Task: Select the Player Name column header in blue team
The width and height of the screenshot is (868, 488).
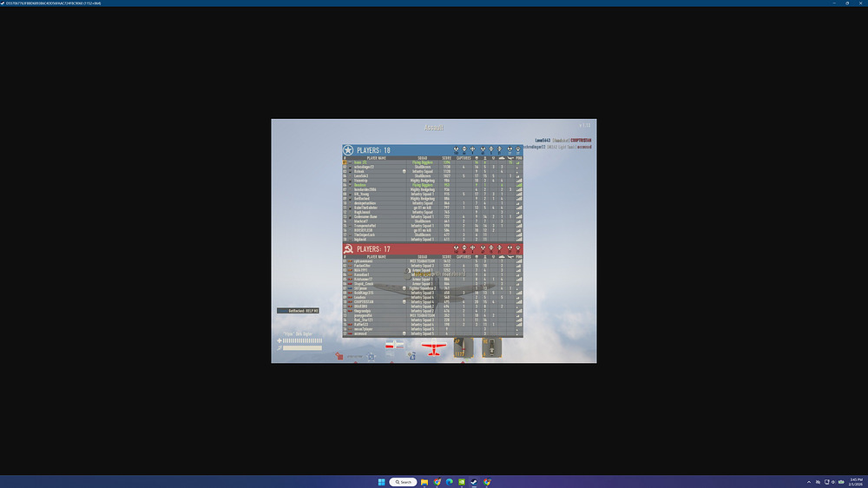Action: [377, 158]
